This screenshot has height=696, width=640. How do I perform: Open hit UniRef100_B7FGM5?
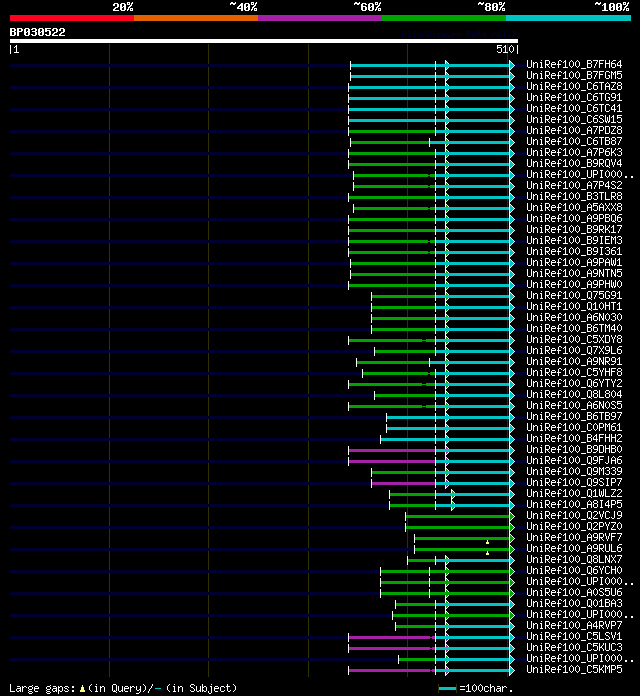coord(574,75)
